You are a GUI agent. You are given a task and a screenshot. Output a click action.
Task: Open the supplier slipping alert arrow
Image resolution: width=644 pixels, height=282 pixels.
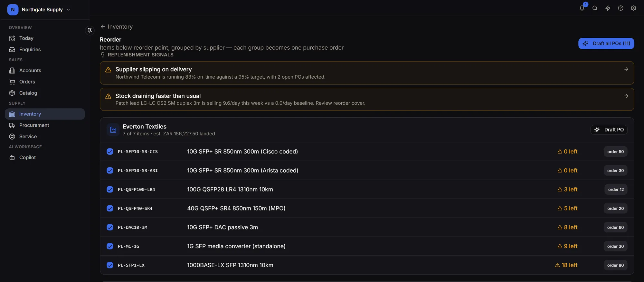pos(626,69)
